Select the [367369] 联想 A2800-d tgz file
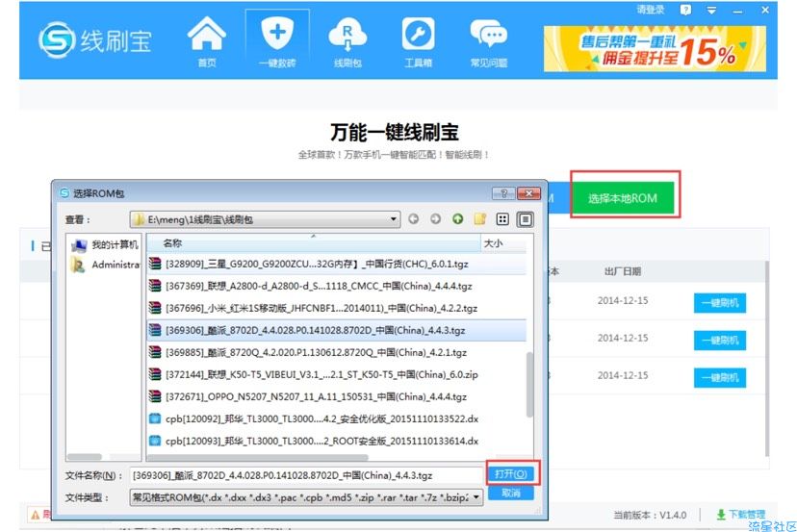This screenshot has height=532, width=797. pyautogui.click(x=337, y=286)
